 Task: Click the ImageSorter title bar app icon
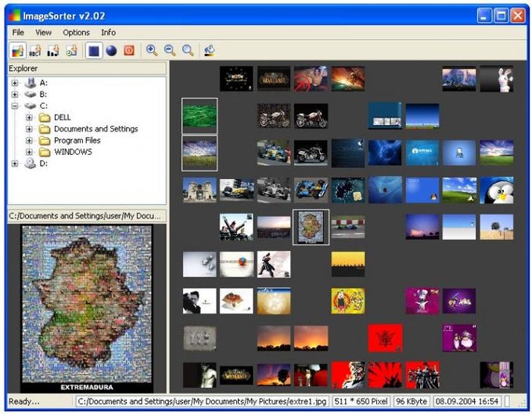pos(14,16)
